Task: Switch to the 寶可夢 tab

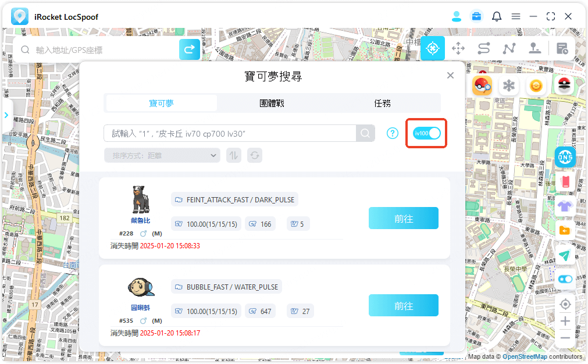Action: tap(162, 103)
